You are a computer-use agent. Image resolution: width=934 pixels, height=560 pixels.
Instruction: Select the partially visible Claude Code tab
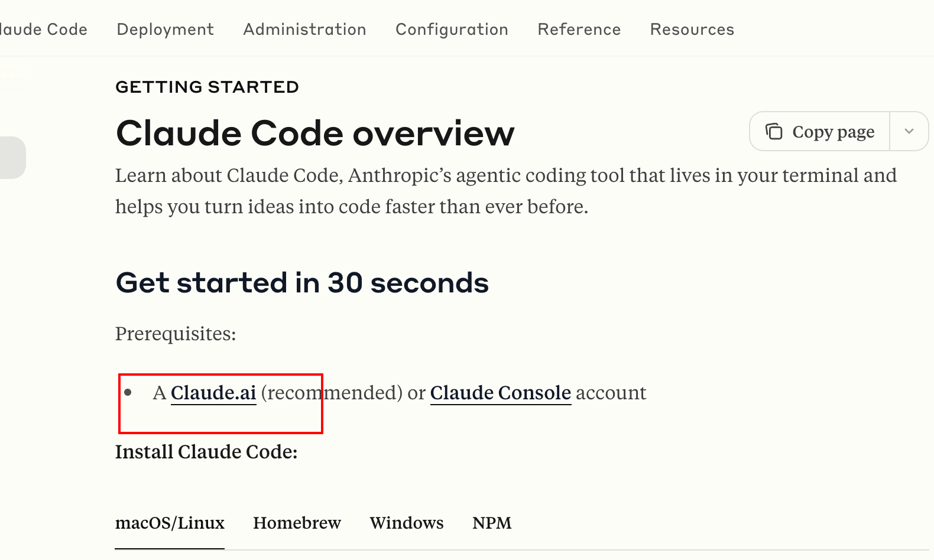43,30
